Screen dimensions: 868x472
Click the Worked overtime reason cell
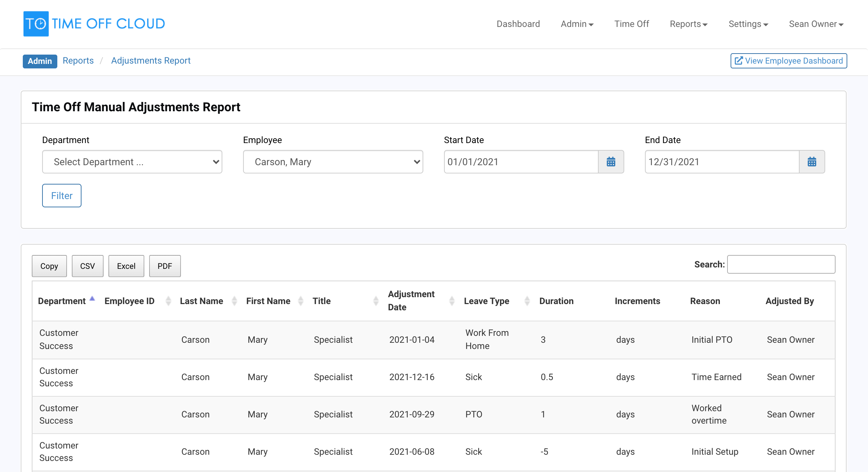(709, 414)
